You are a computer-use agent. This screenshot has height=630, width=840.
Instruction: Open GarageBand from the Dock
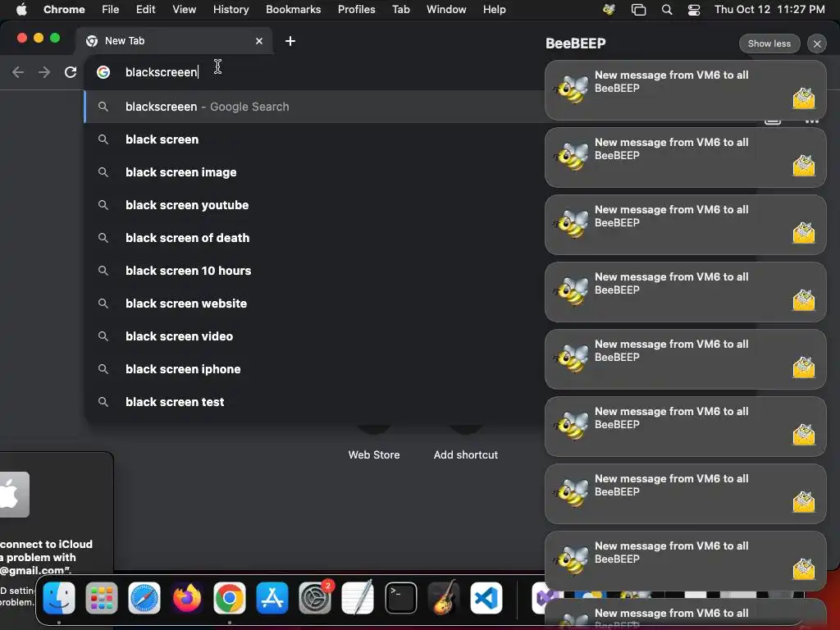444,598
